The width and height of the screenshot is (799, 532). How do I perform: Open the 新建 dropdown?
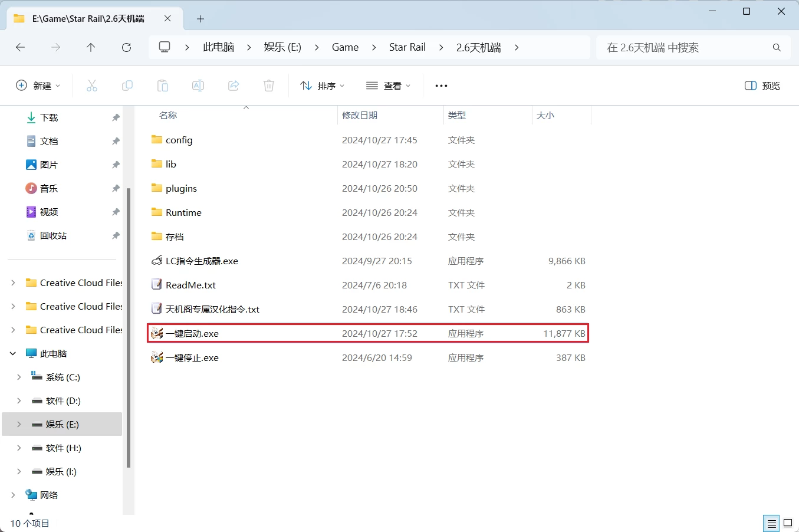point(38,86)
